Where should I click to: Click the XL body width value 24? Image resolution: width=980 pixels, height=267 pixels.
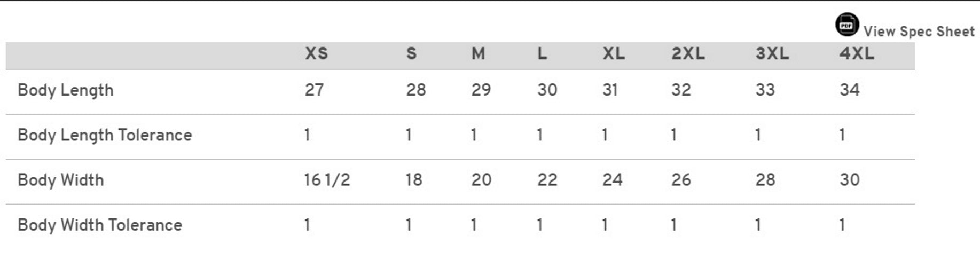pos(612,180)
